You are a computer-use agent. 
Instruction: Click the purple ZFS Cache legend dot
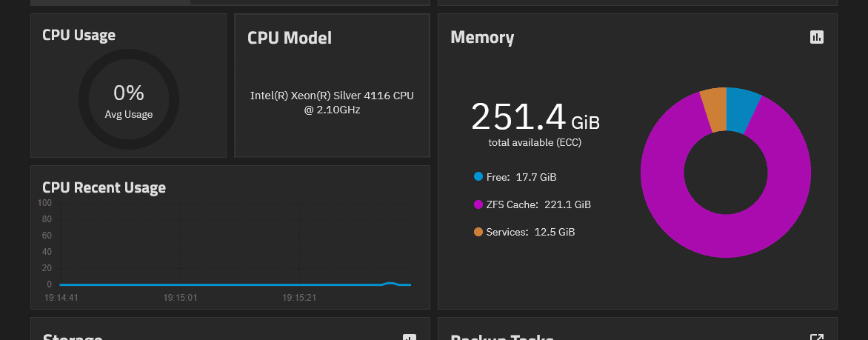pos(478,204)
